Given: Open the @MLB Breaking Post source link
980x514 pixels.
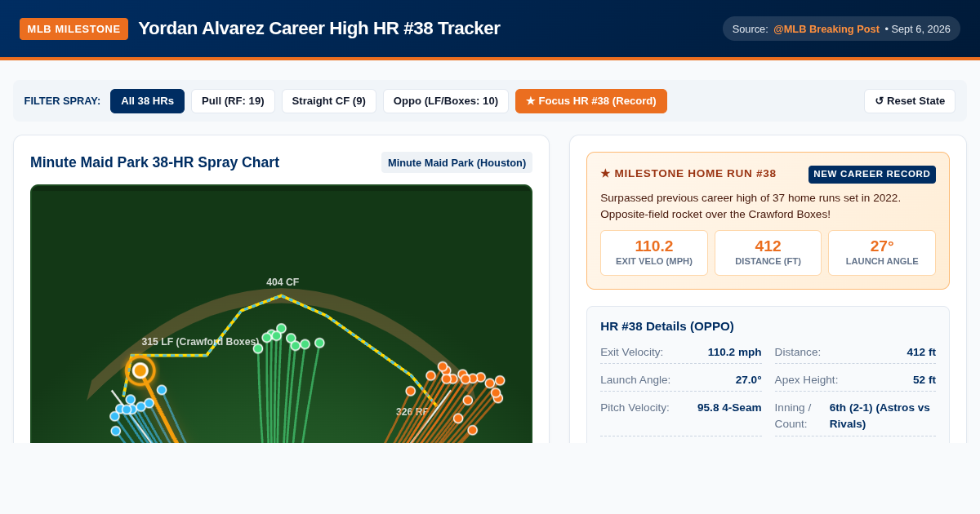Looking at the screenshot, I should [x=826, y=29].
